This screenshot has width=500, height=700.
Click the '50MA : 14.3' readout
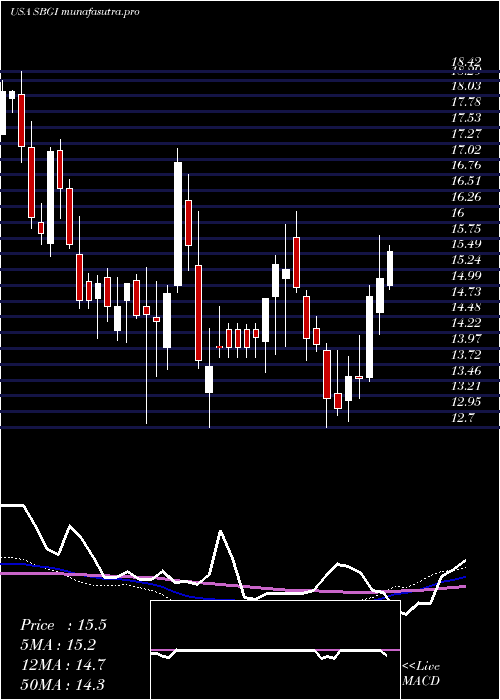coord(62,684)
